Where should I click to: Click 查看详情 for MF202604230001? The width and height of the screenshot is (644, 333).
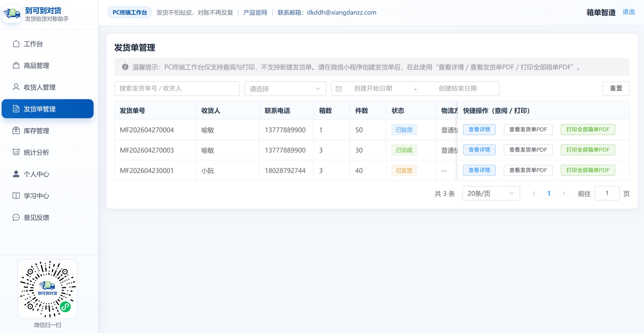pos(479,170)
